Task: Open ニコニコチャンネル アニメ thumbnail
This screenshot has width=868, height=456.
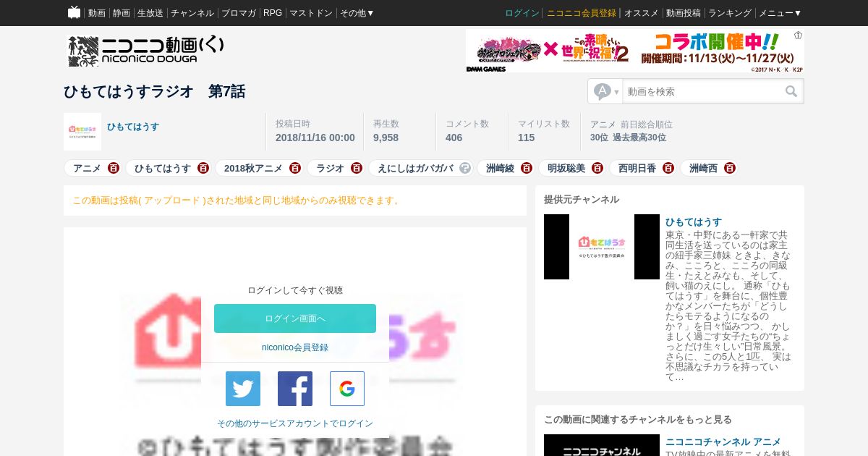Action: [x=602, y=445]
